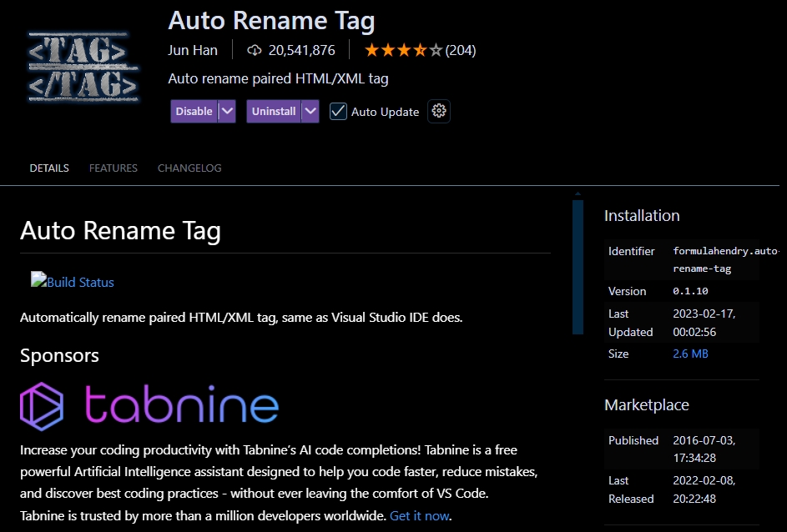Click the scrollbar up arrow

578,193
